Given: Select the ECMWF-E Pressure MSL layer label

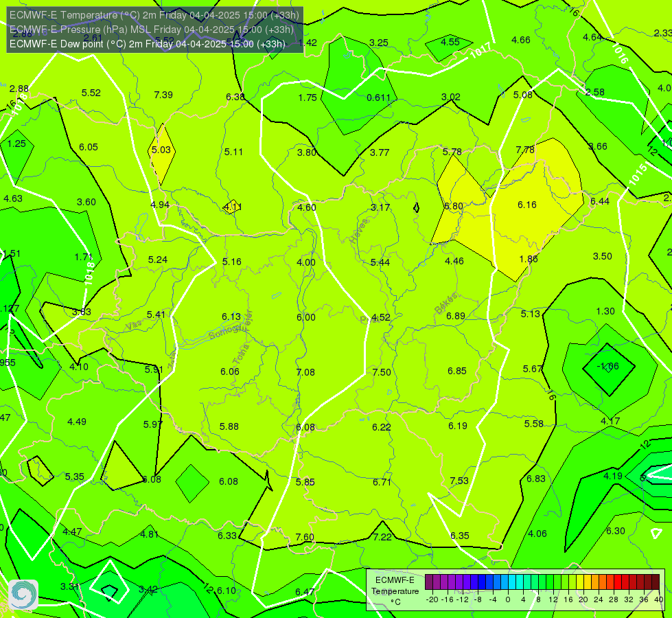Looking at the screenshot, I should point(151,29).
